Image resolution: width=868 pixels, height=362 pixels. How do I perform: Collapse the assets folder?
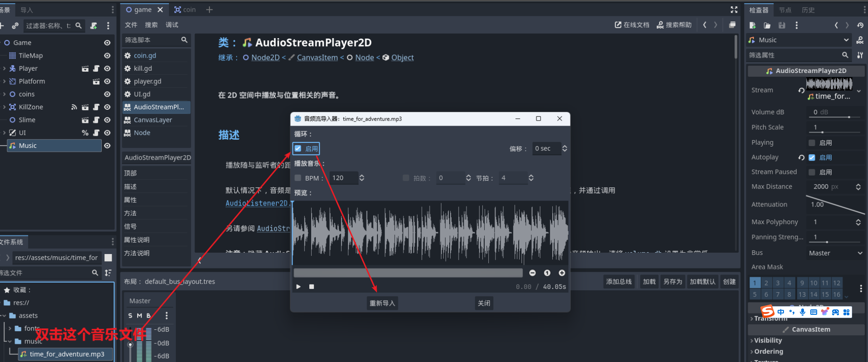tap(4, 315)
